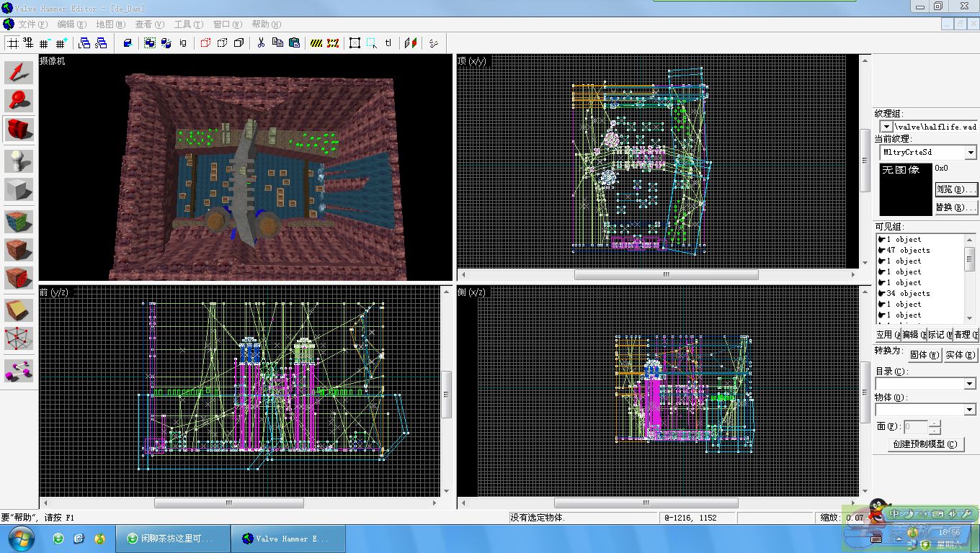The width and height of the screenshot is (980, 553).
Task: Toggle the 'tl' texture lock button
Action: point(388,43)
